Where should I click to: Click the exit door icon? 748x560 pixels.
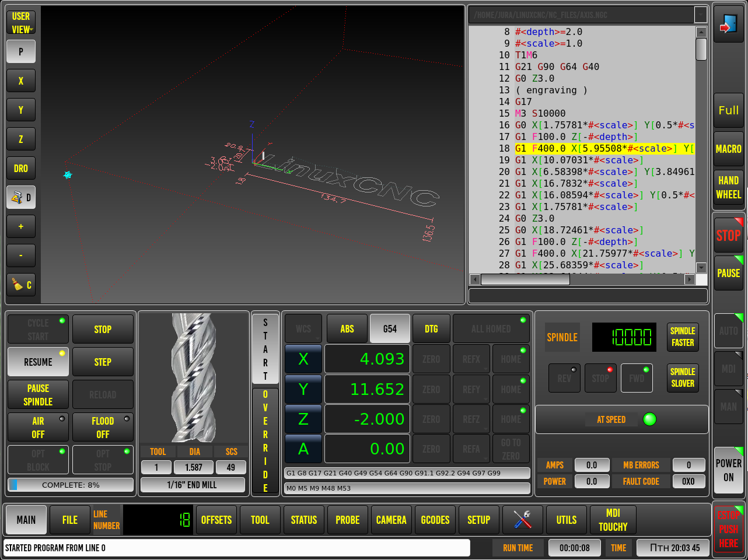point(729,24)
